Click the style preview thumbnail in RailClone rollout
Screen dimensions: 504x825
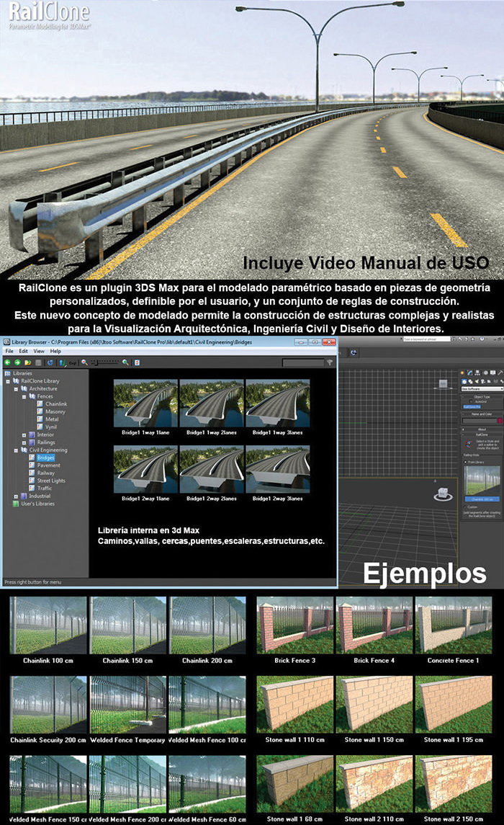[x=482, y=481]
